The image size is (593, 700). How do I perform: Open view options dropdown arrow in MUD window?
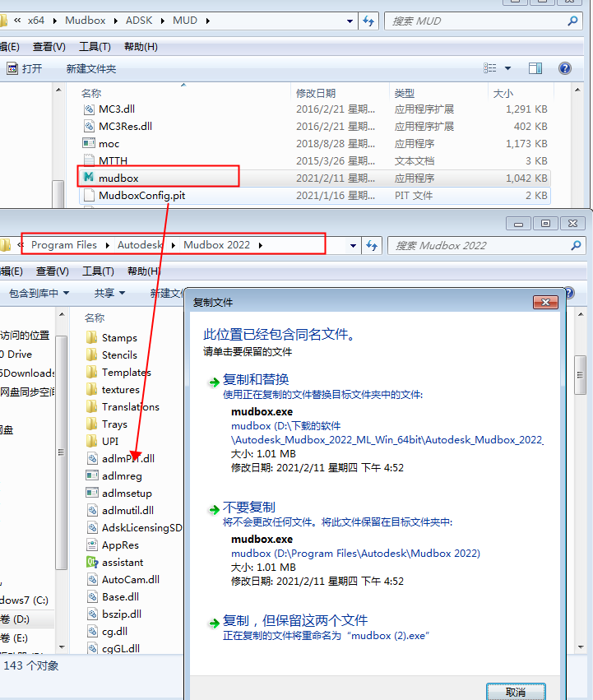tap(507, 68)
